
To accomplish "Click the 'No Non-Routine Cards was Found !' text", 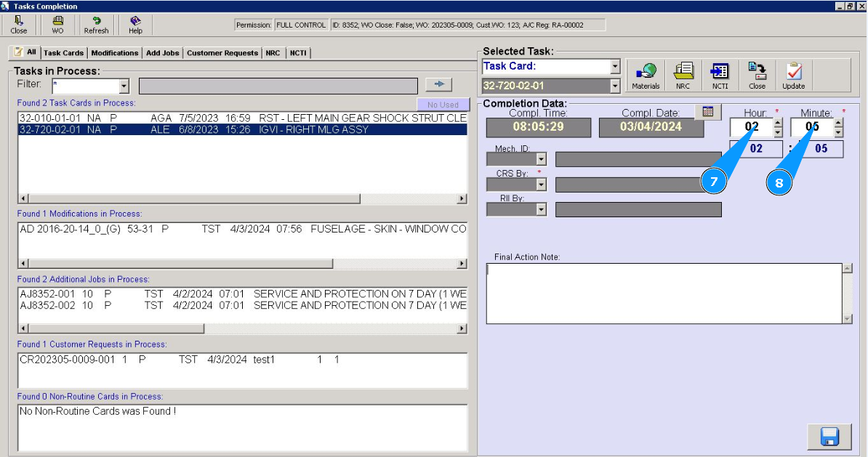I will click(97, 411).
